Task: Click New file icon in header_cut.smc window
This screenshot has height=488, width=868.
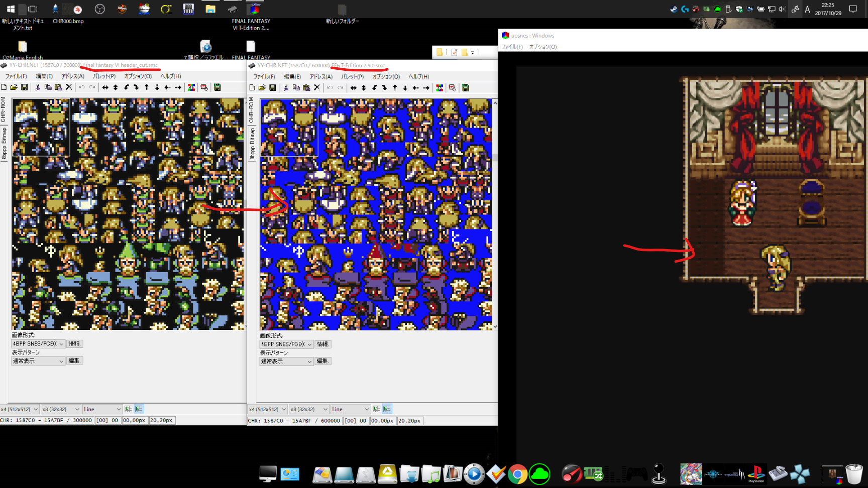Action: 4,87
